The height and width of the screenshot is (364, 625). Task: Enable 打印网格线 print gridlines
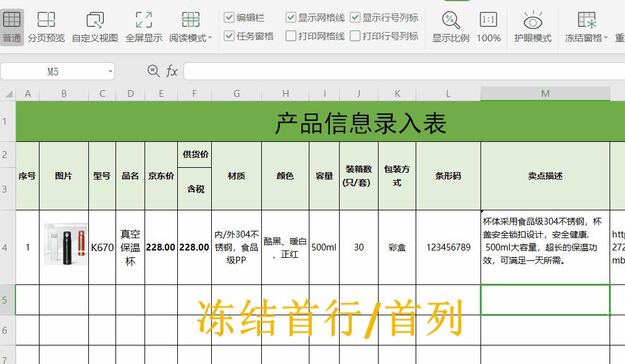[290, 35]
